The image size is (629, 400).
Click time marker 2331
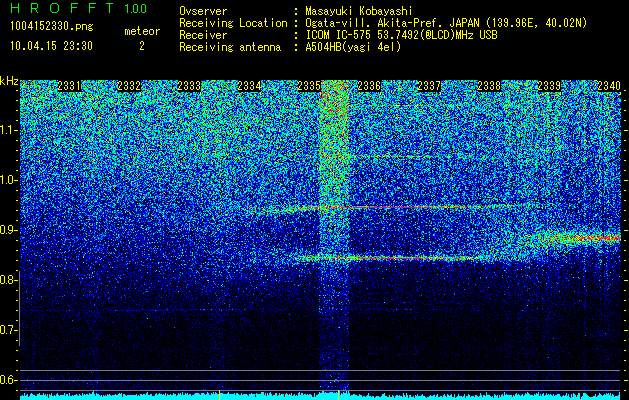69,86
